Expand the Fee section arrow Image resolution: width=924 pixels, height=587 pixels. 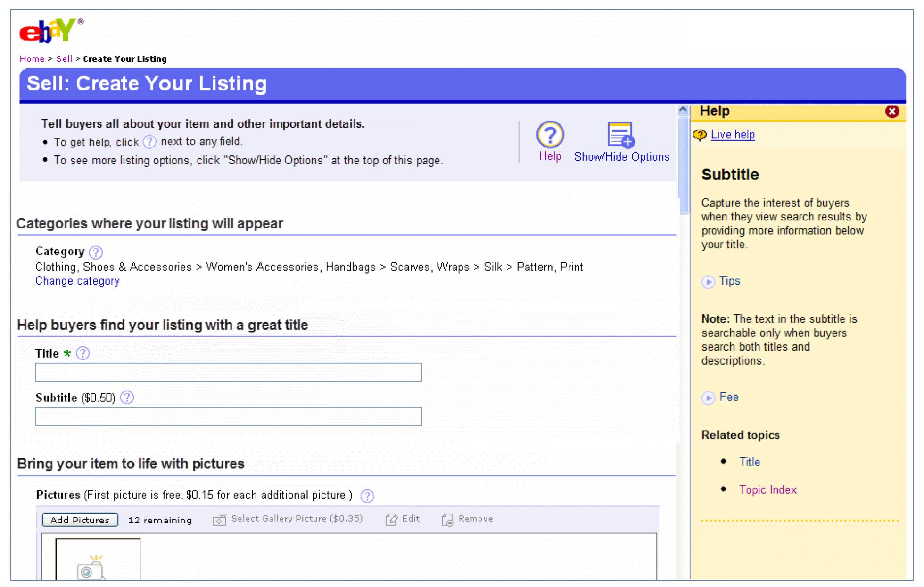pos(708,398)
